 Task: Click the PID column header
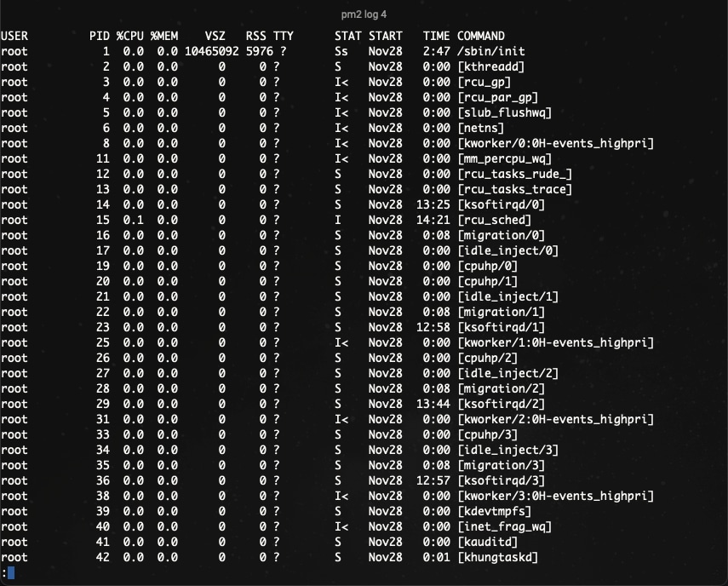pyautogui.click(x=100, y=36)
